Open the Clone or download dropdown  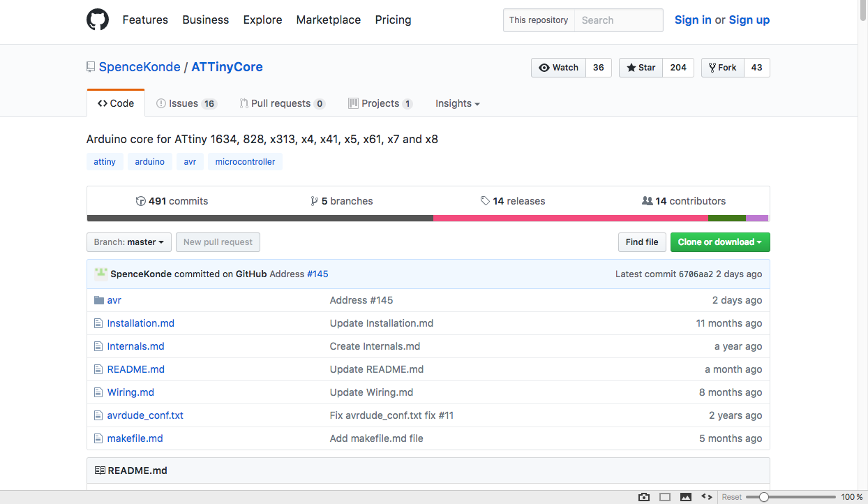pos(720,242)
